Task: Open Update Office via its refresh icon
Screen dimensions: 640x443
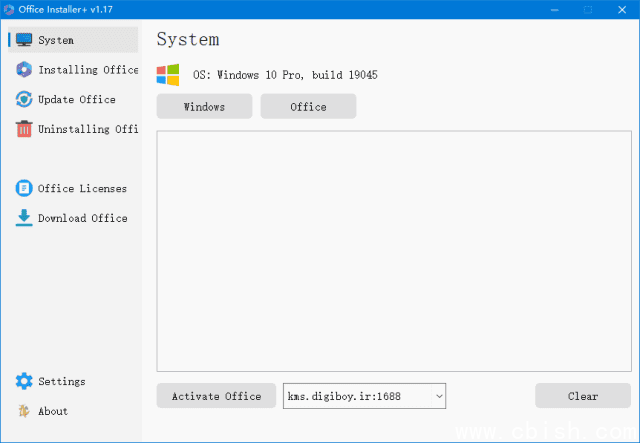Action: [24, 99]
